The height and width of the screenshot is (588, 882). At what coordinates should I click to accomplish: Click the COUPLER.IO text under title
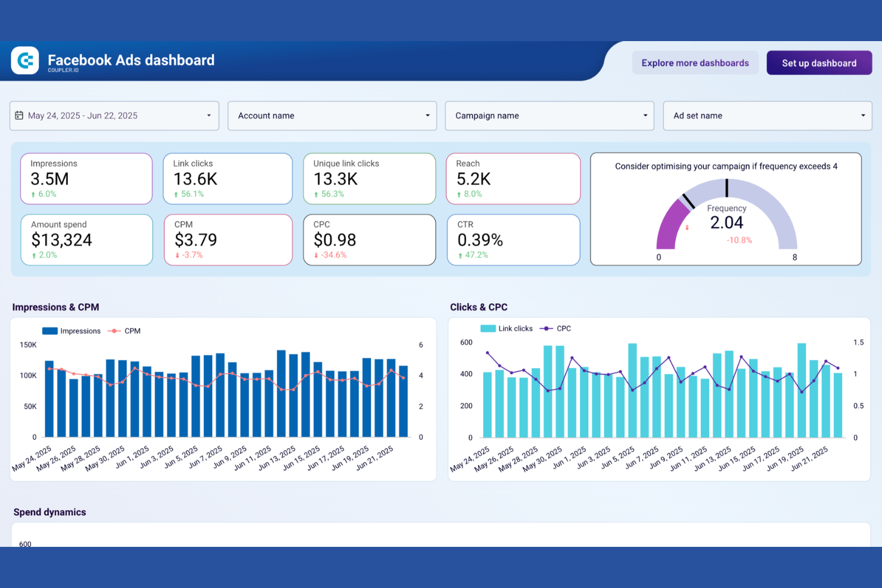tap(63, 70)
